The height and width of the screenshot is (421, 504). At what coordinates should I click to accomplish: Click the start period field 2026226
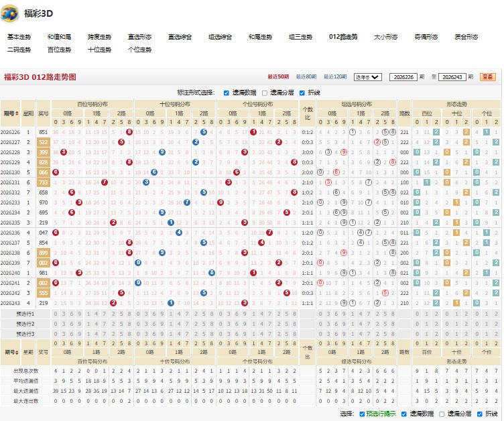tap(403, 77)
